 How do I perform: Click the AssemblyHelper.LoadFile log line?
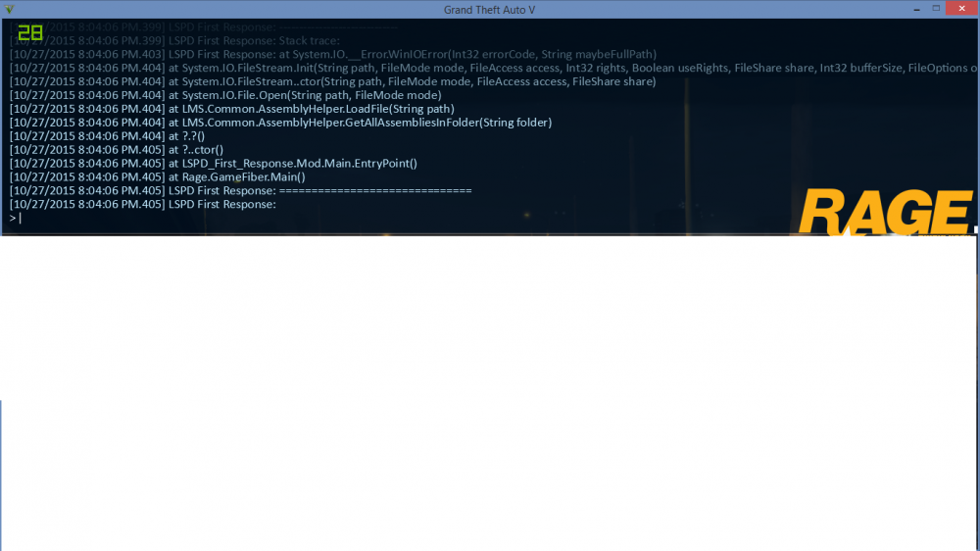click(x=232, y=109)
